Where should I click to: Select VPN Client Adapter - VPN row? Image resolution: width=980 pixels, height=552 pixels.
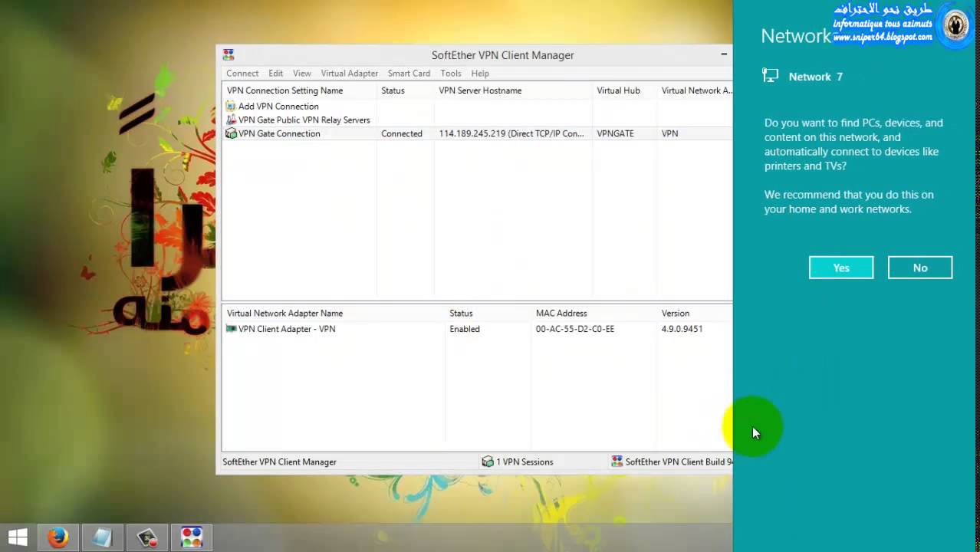coord(287,329)
